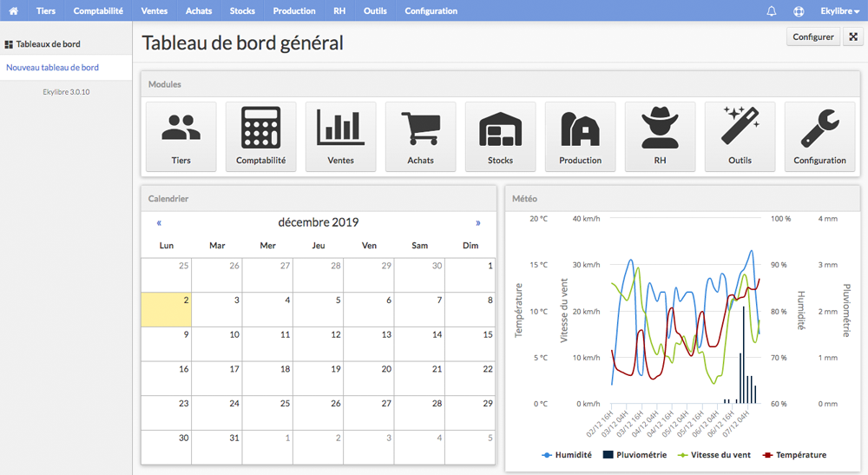Click the Météo panel header

coord(682,199)
